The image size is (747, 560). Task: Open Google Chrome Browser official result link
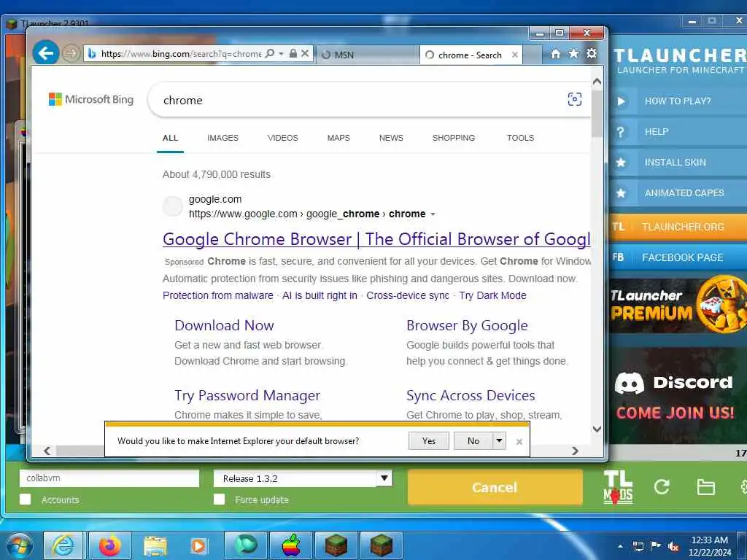coord(376,239)
